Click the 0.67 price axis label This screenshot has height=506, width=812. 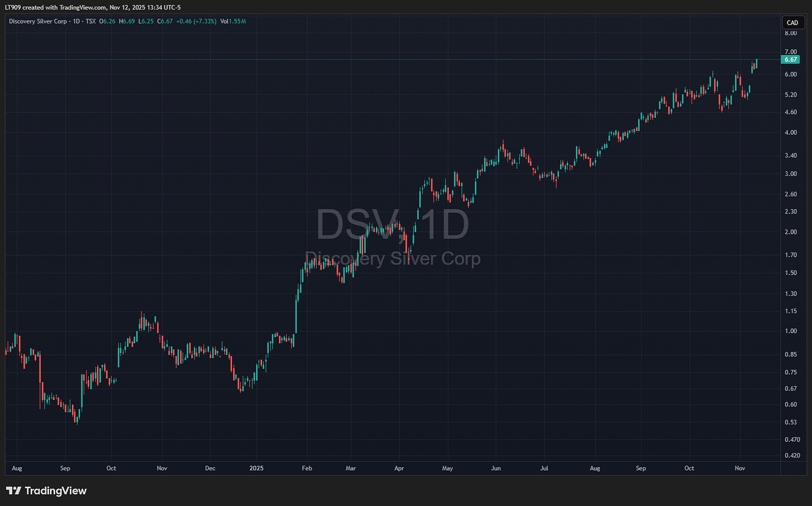click(790, 389)
